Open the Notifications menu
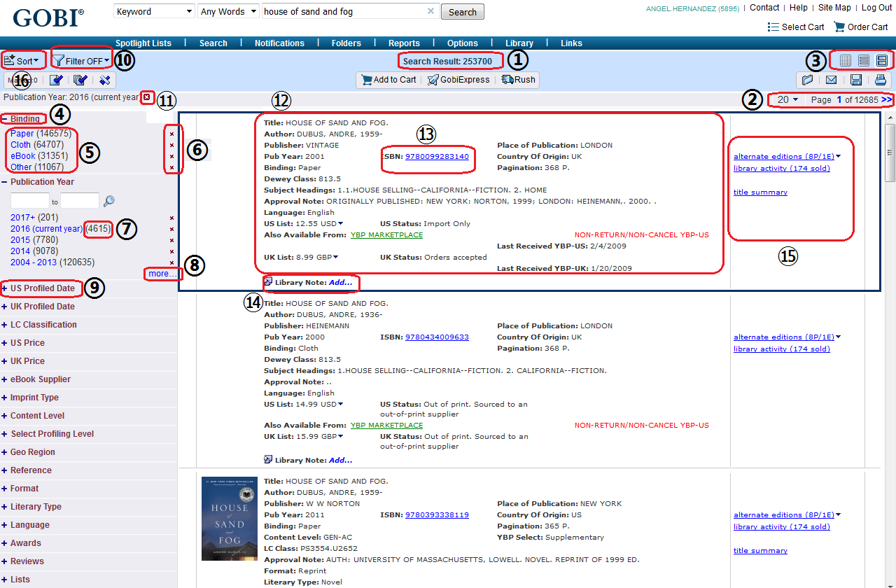 pos(279,43)
